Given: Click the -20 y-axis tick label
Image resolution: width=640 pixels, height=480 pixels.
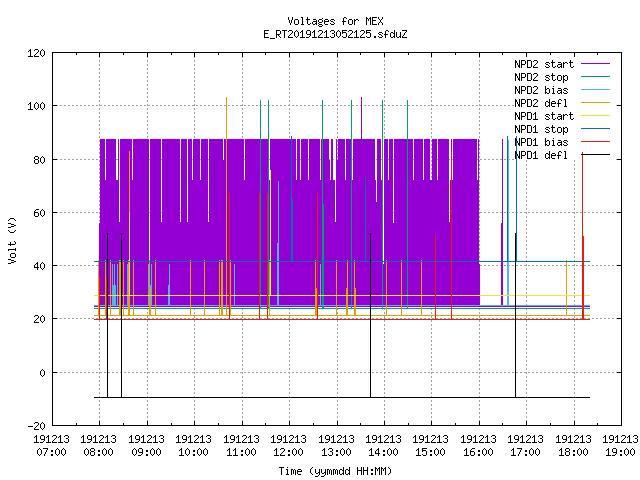Looking at the screenshot, I should coord(36,426).
